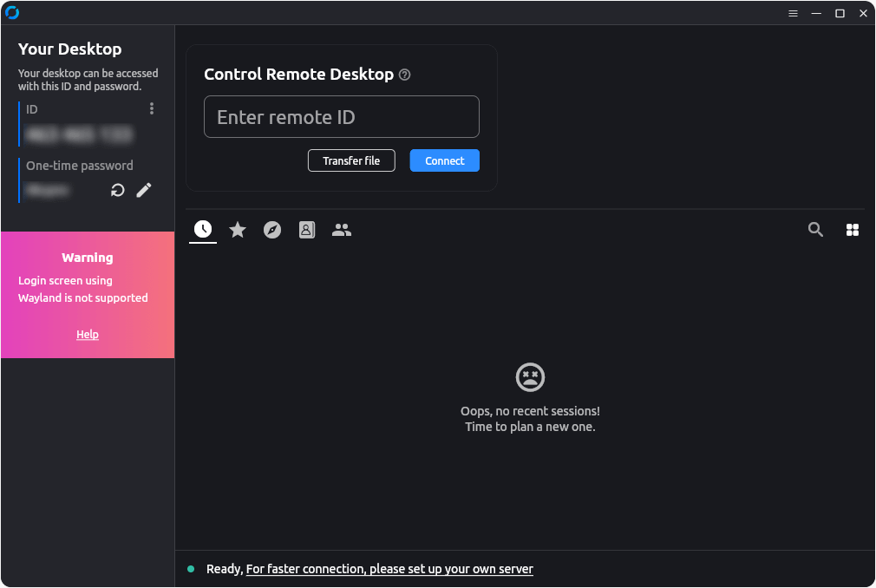The width and height of the screenshot is (876, 588).
Task: Refresh the one-time password
Action: click(x=117, y=190)
